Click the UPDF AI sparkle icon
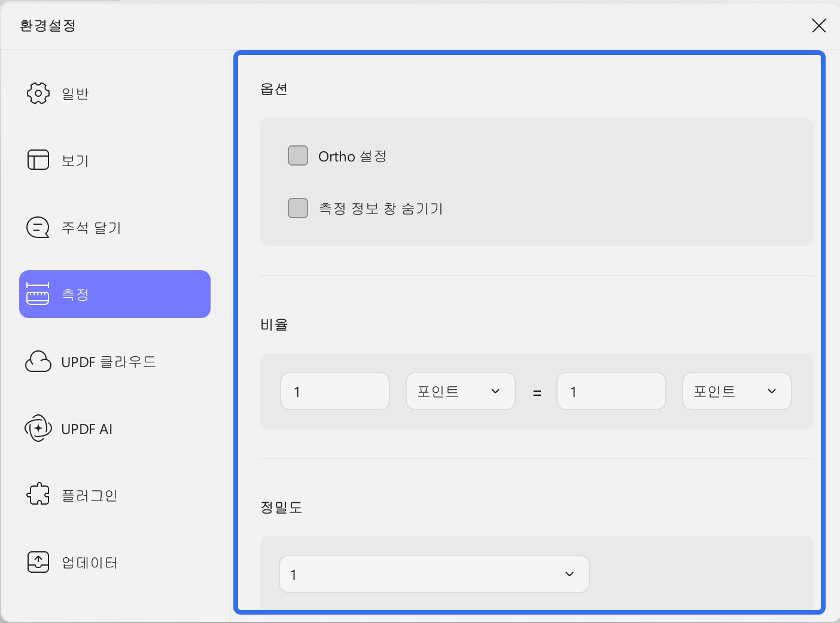The width and height of the screenshot is (840, 623). point(38,428)
